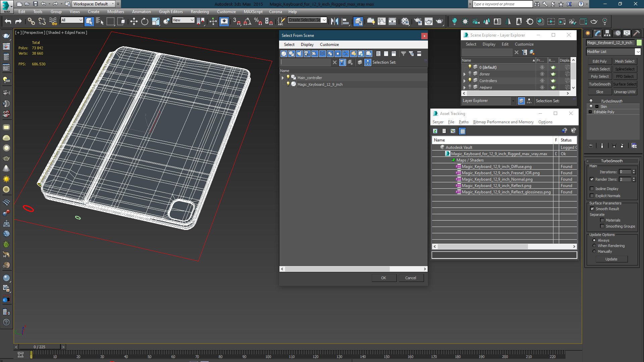Activate the Select and Scale tool
The image size is (644, 362).
click(155, 21)
